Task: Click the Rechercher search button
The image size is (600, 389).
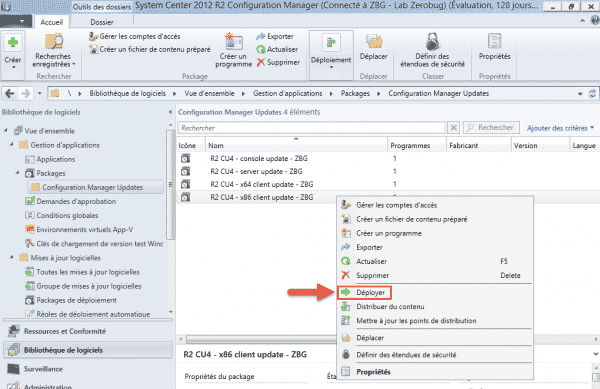Action: coord(491,128)
